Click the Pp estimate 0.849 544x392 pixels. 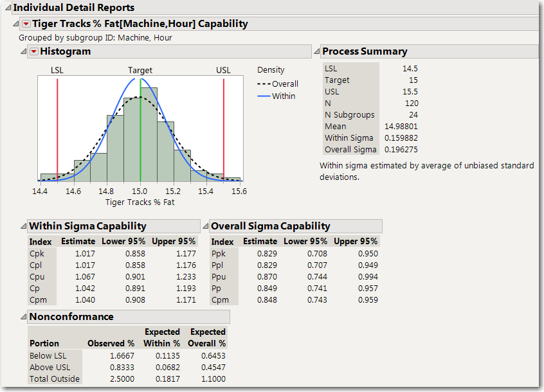(267, 289)
